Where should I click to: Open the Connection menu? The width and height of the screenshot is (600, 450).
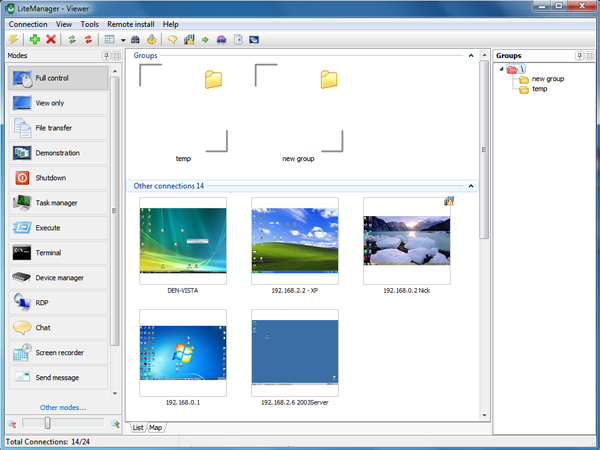click(28, 24)
